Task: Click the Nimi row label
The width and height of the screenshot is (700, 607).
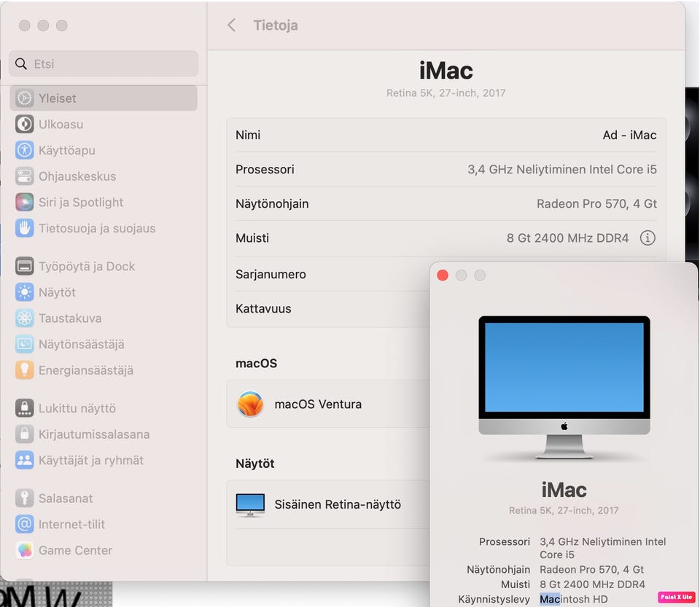Action: pos(248,135)
